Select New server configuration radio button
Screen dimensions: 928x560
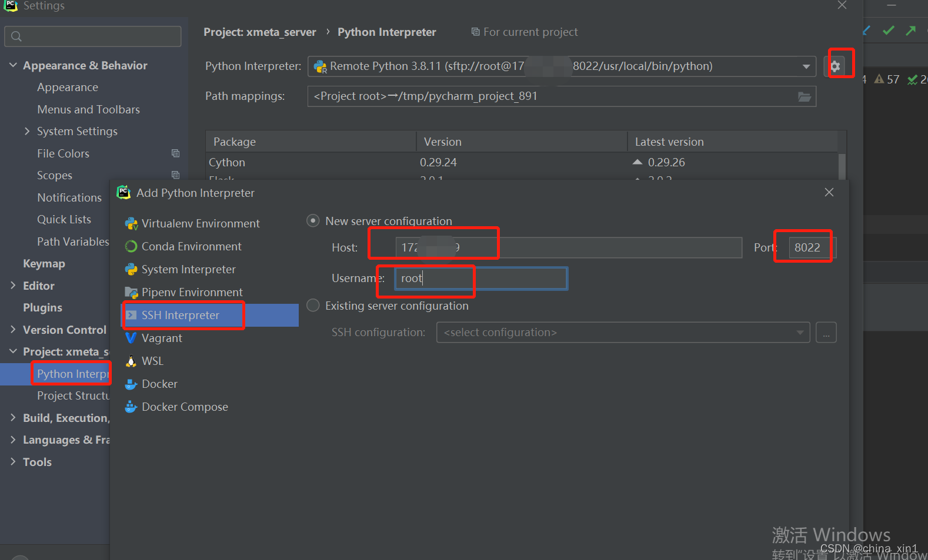pos(313,221)
